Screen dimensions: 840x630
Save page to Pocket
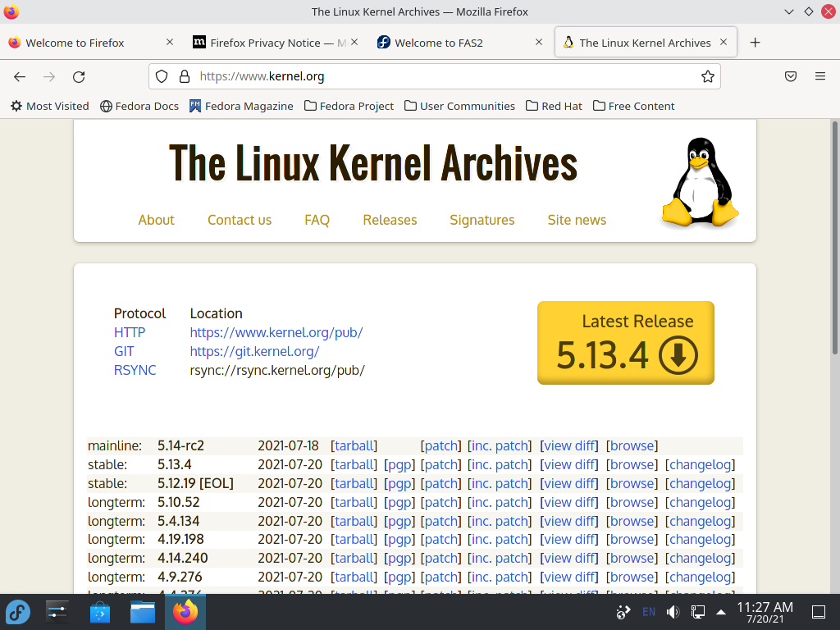coord(791,76)
